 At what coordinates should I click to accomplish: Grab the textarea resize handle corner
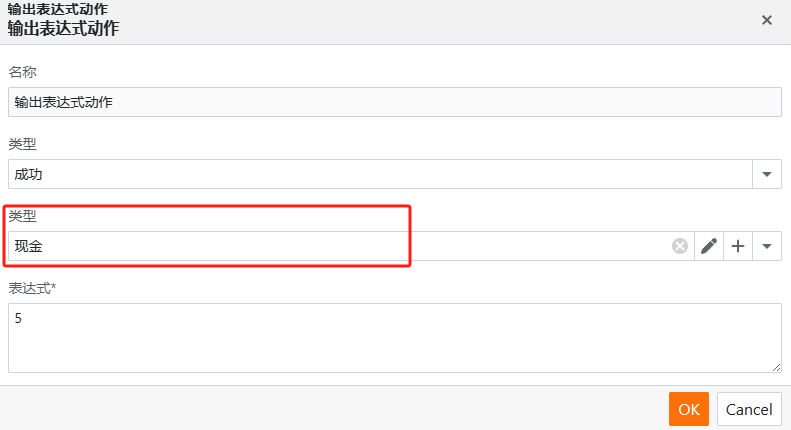(776, 367)
